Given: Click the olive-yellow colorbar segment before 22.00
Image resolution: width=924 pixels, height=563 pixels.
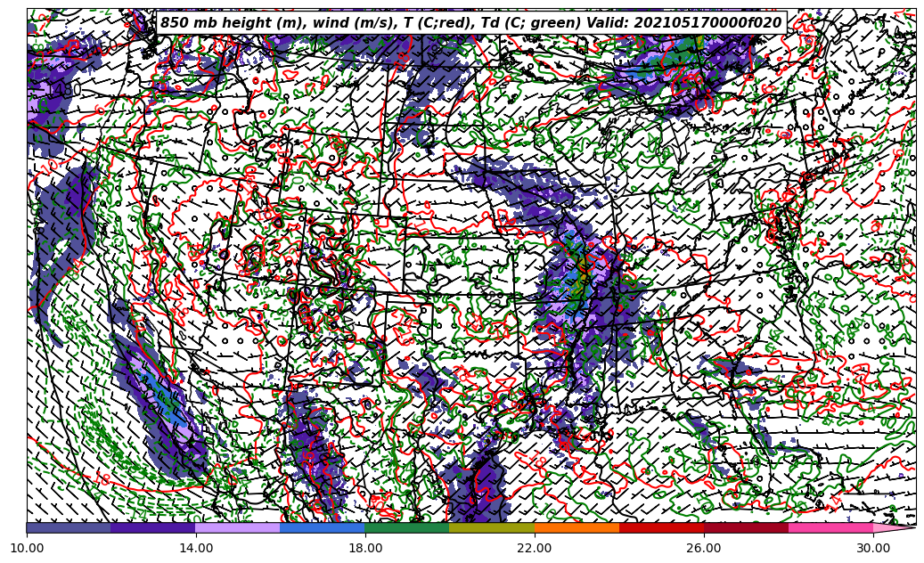Looking at the screenshot, I should [x=492, y=527].
